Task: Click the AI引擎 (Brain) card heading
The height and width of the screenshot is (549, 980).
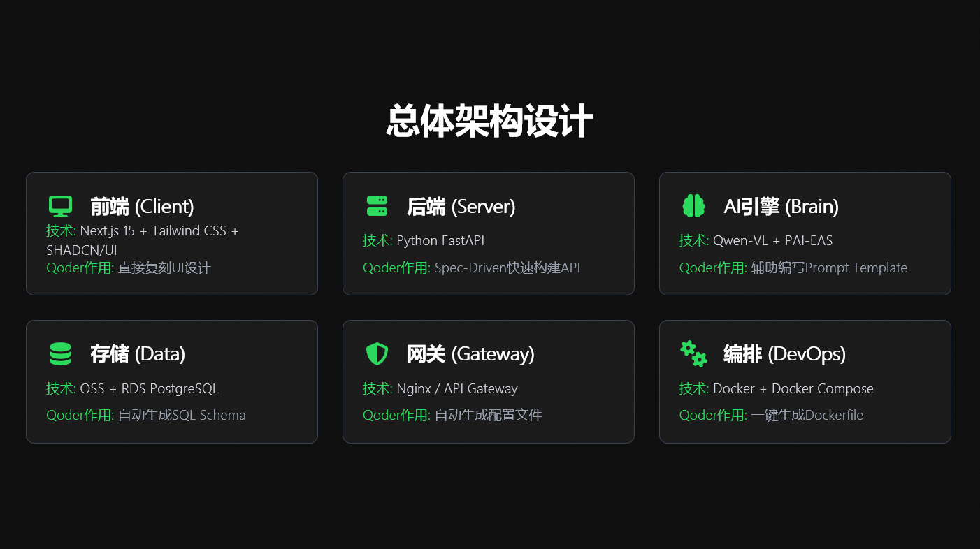Action: point(781,207)
